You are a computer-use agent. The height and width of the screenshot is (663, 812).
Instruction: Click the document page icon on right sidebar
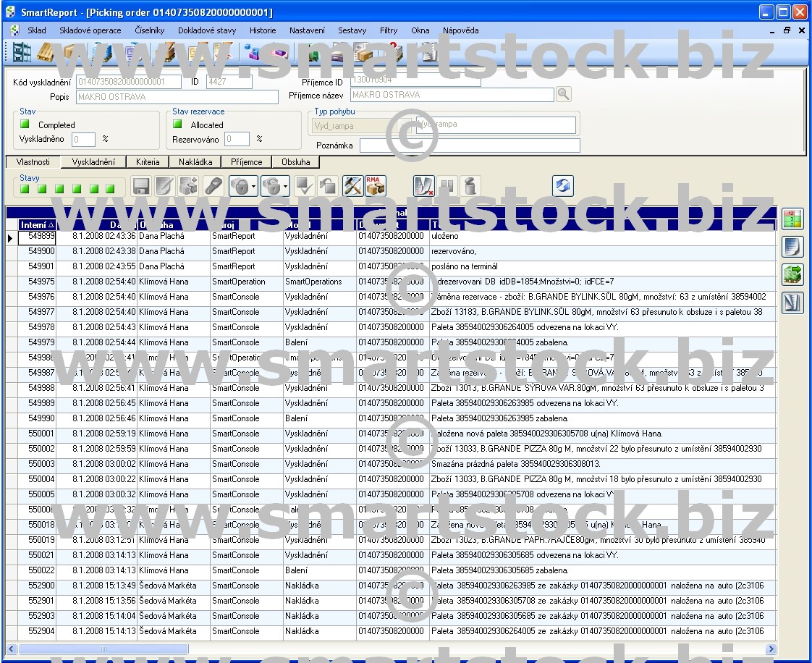click(x=792, y=246)
